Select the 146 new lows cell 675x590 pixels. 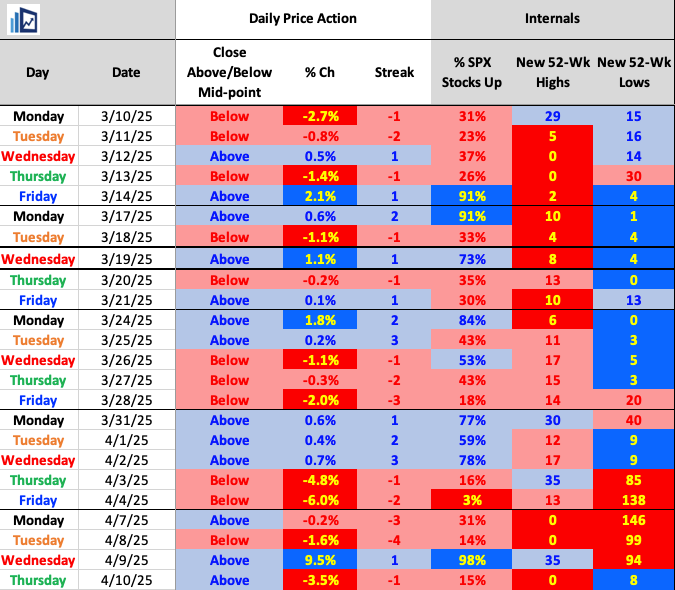pos(634,520)
